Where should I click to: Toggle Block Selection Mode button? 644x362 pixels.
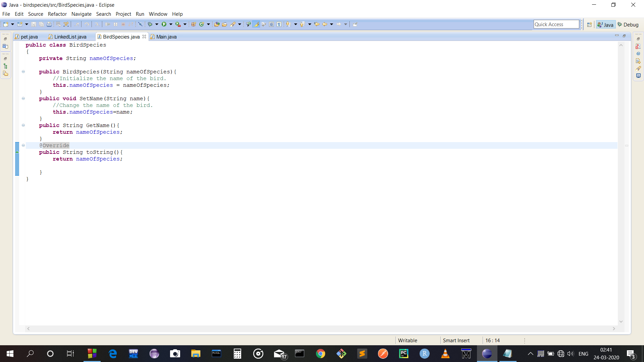pyautogui.click(x=271, y=24)
